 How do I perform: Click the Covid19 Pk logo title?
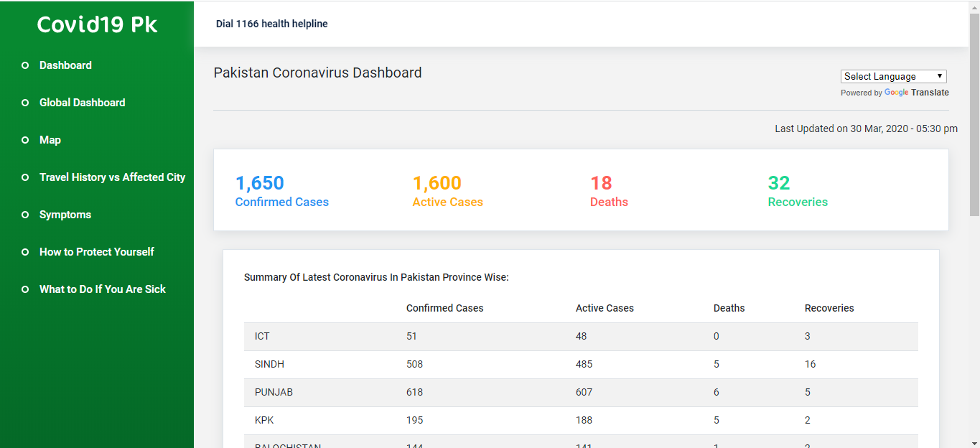pos(97,24)
